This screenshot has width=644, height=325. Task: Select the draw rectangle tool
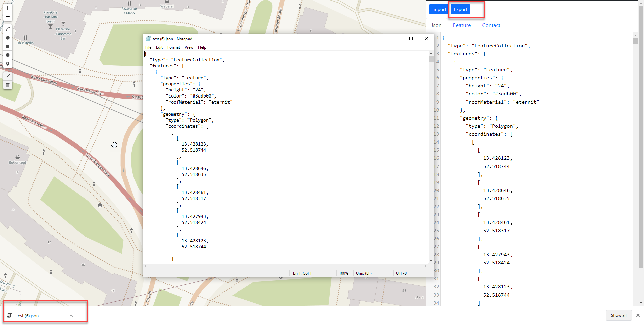8,46
